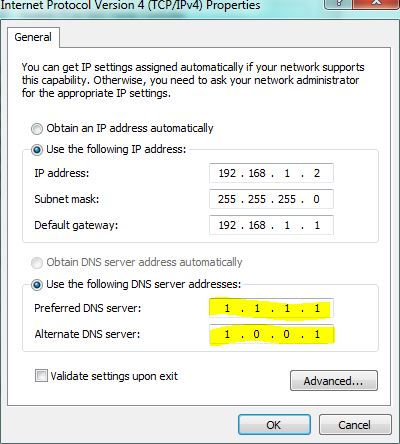Click the first octet 192 of IP address
400x444 pixels.
pyautogui.click(x=227, y=173)
